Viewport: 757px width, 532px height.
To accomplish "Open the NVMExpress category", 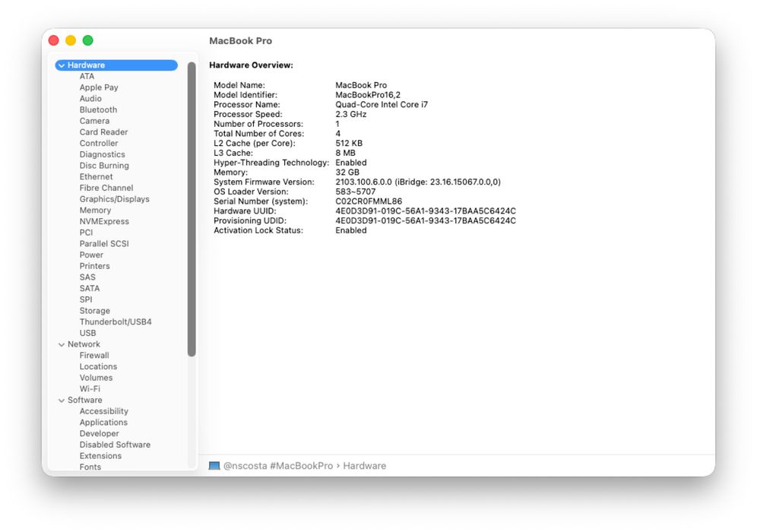I will coord(104,221).
